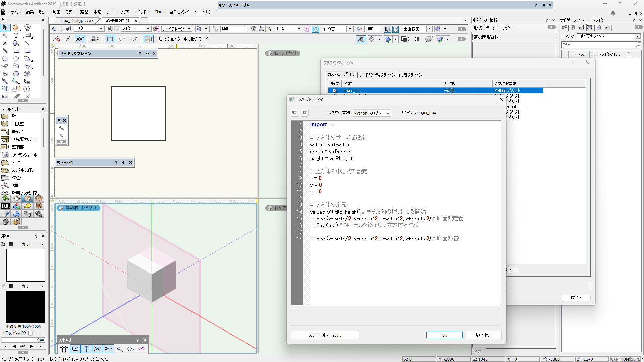This screenshot has width=644, height=362.
Task: Switch to the box_chatgpt.vwx tab
Action: point(77,20)
